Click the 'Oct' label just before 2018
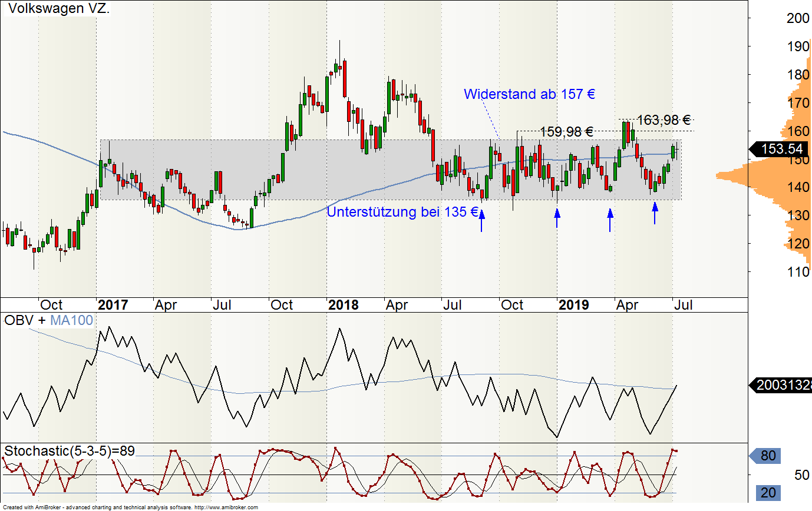This screenshot has width=812, height=511. pyautogui.click(x=282, y=305)
